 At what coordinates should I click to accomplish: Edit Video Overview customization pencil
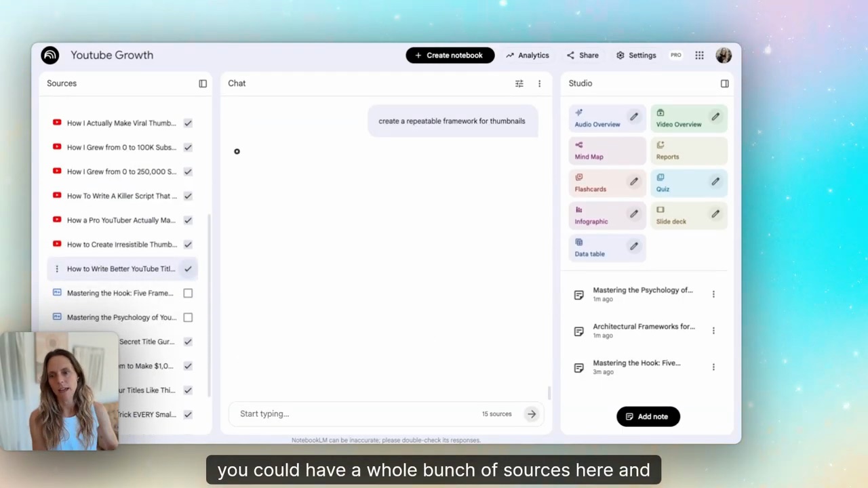[x=715, y=117]
